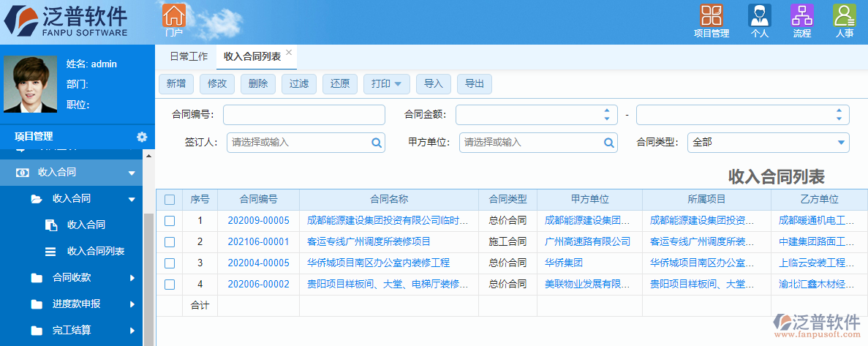Collapse the top-level 收入合同 menu arrow
Image resolution: width=868 pixels, height=346 pixels.
131,173
